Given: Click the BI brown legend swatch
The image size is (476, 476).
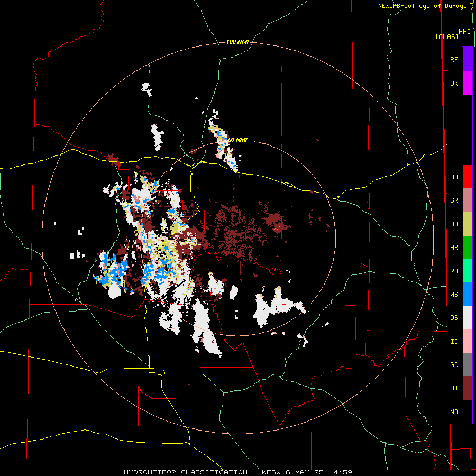Looking at the screenshot, I should tap(467, 388).
